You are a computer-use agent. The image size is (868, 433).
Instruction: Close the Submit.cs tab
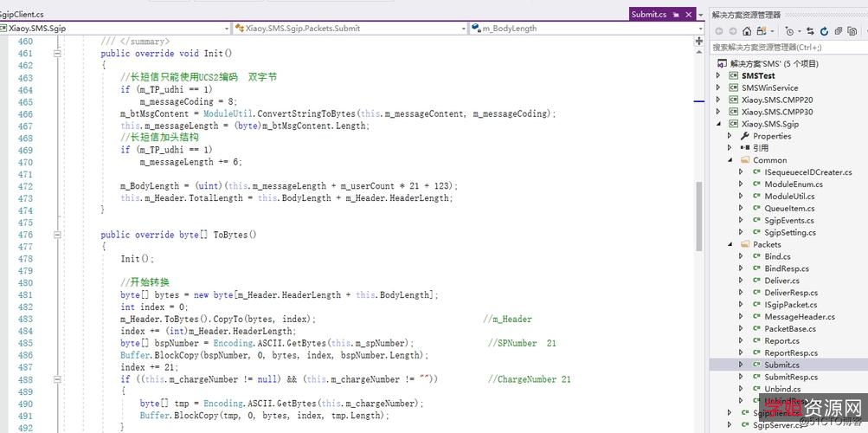(x=689, y=15)
